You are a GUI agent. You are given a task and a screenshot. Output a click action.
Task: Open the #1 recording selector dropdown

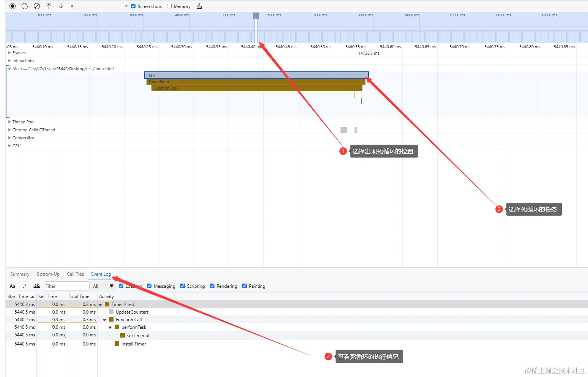[x=99, y=6]
